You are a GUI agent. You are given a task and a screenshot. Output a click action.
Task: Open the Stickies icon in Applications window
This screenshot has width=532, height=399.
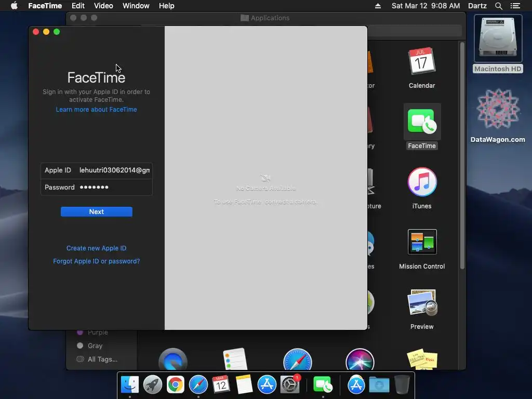(x=422, y=359)
